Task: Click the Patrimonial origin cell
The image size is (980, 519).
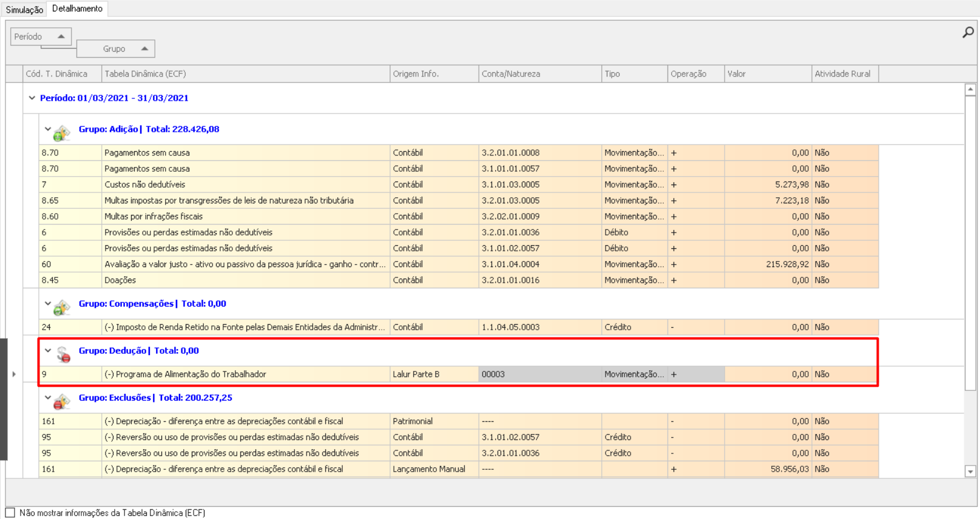Action: [434, 421]
